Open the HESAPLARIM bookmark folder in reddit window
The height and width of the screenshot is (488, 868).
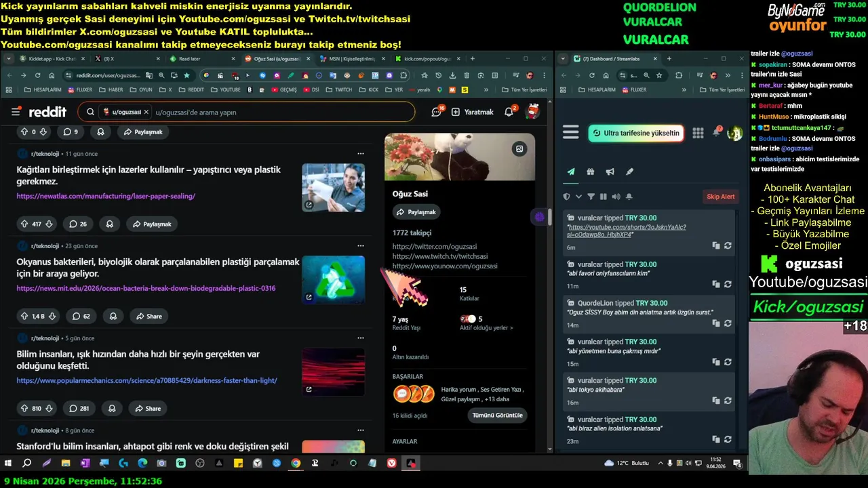click(42, 89)
